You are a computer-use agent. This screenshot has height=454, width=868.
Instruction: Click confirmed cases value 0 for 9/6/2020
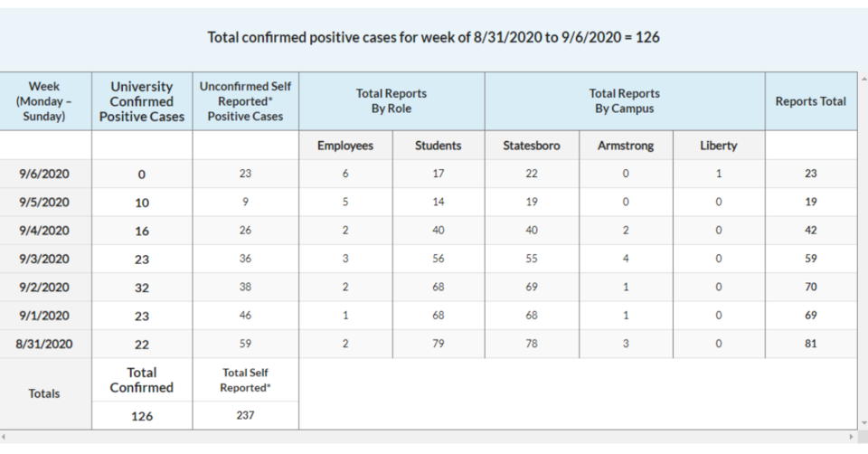click(x=142, y=175)
